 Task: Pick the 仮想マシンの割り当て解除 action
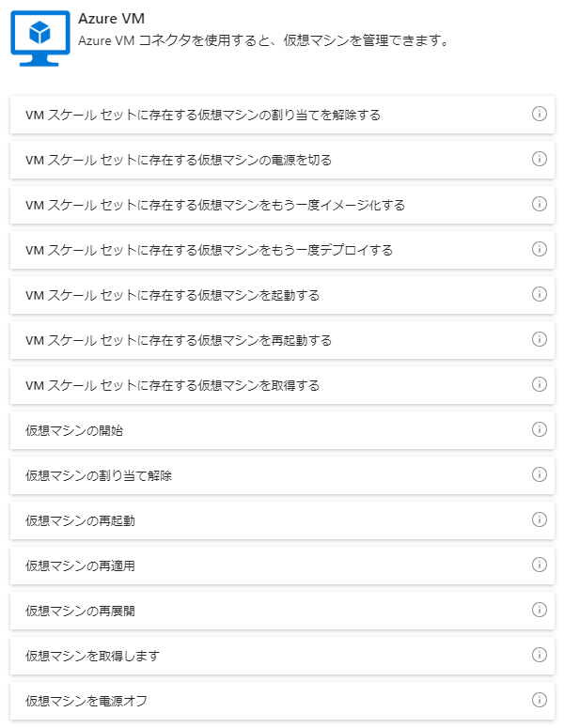pos(282,475)
